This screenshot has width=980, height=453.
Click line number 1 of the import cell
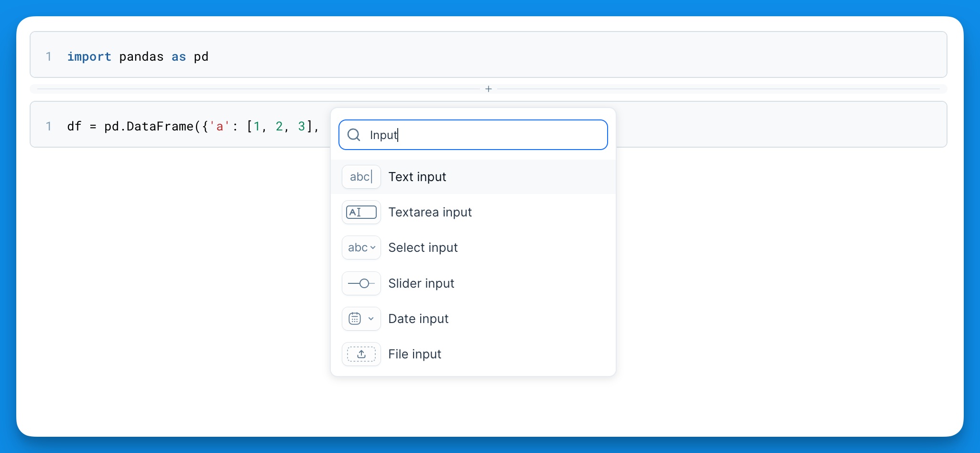tap(49, 56)
